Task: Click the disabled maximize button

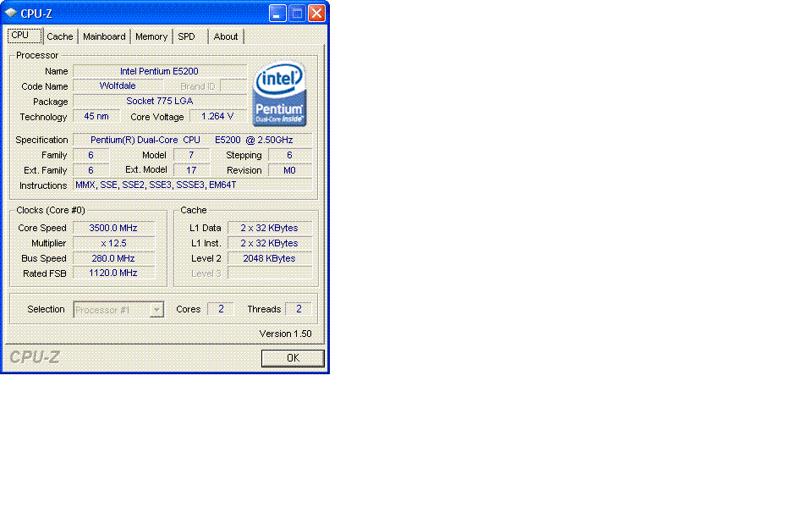Action: click(x=297, y=14)
